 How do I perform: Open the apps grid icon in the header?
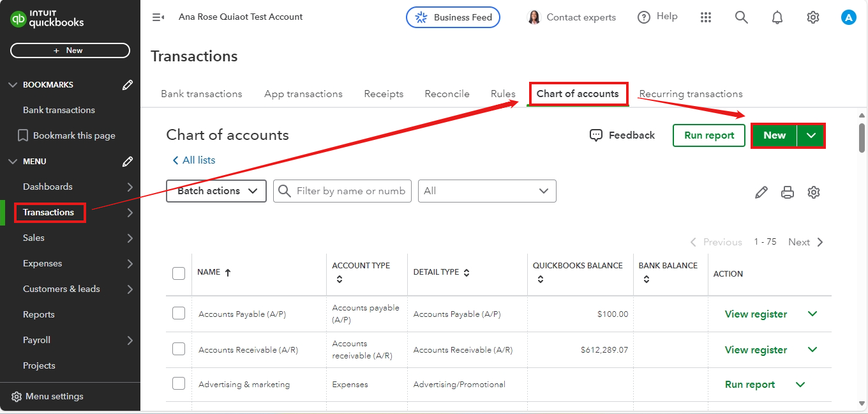pos(706,17)
